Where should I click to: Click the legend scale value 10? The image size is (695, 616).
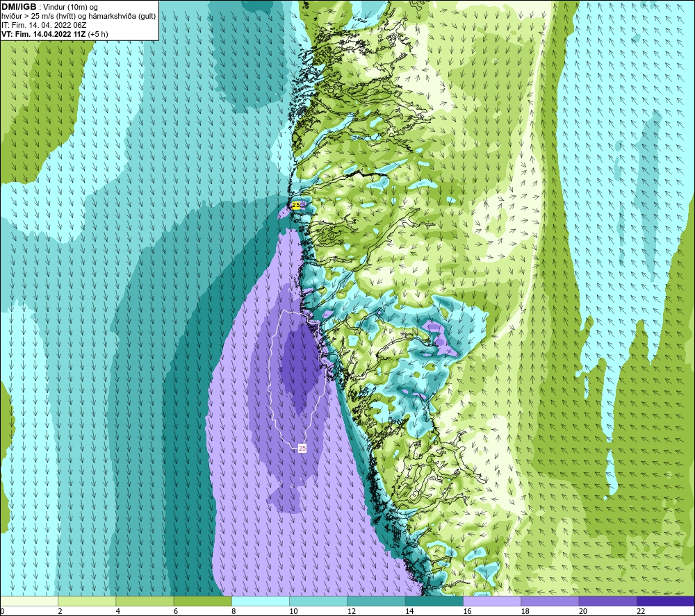[x=294, y=611]
